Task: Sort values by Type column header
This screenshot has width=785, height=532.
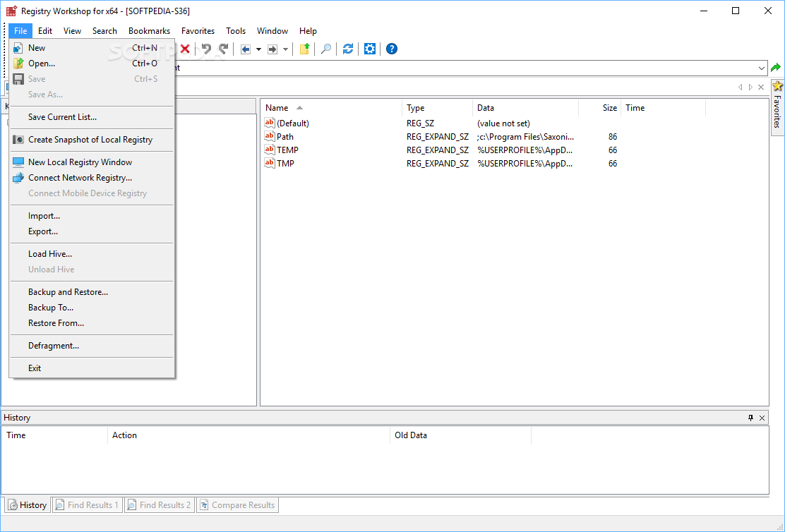Action: coord(437,108)
